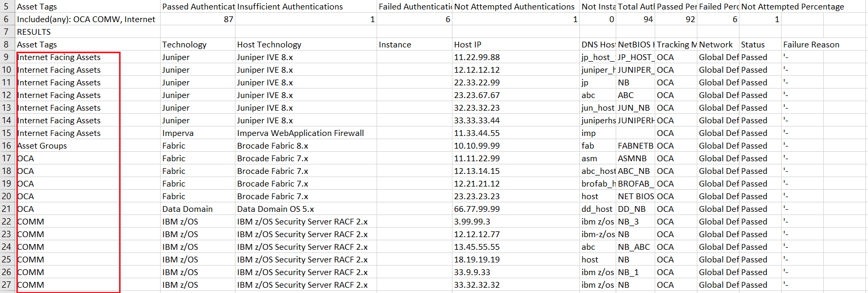Select the Included(any): OCA COMW cell
The width and height of the screenshot is (868, 293).
click(87, 19)
